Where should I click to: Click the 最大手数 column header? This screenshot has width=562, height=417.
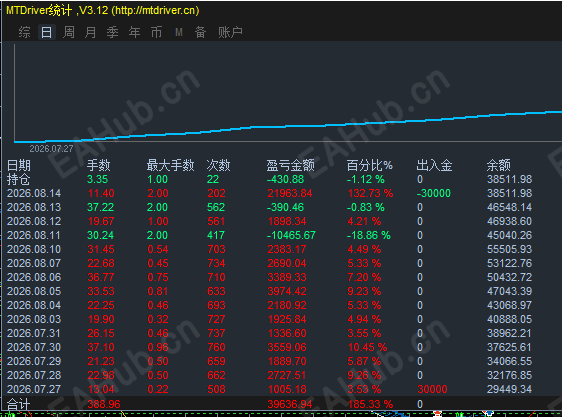(170, 165)
